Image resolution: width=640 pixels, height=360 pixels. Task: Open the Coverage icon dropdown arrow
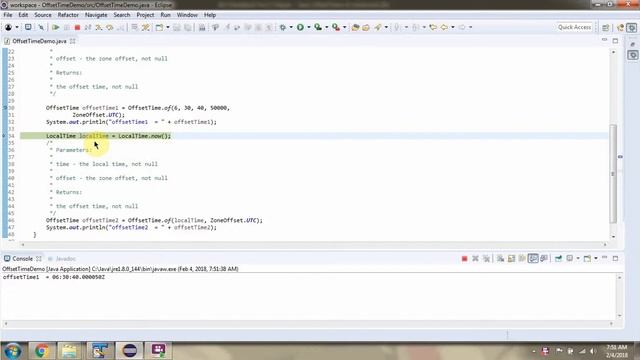click(x=327, y=27)
